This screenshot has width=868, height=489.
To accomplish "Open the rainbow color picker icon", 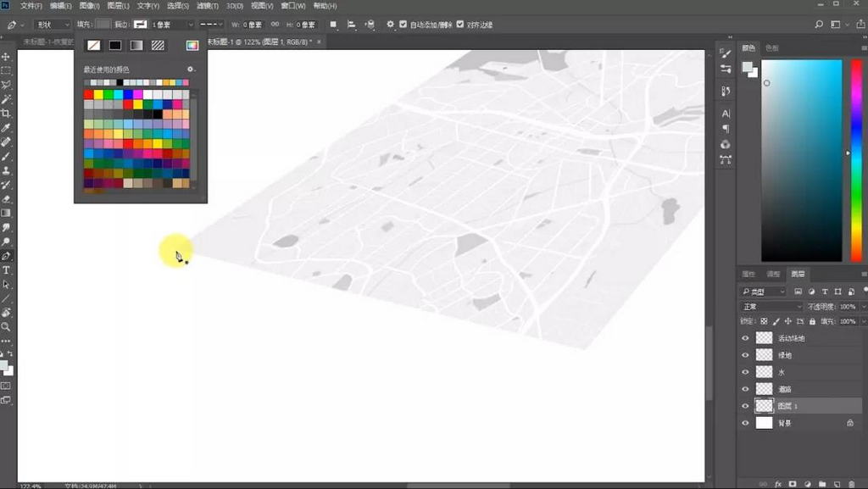I will [192, 45].
